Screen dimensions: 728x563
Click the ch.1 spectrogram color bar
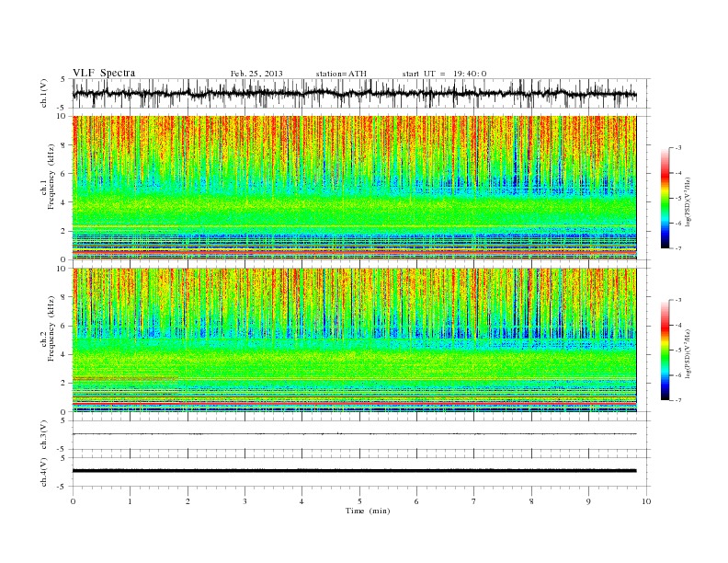[x=665, y=198]
